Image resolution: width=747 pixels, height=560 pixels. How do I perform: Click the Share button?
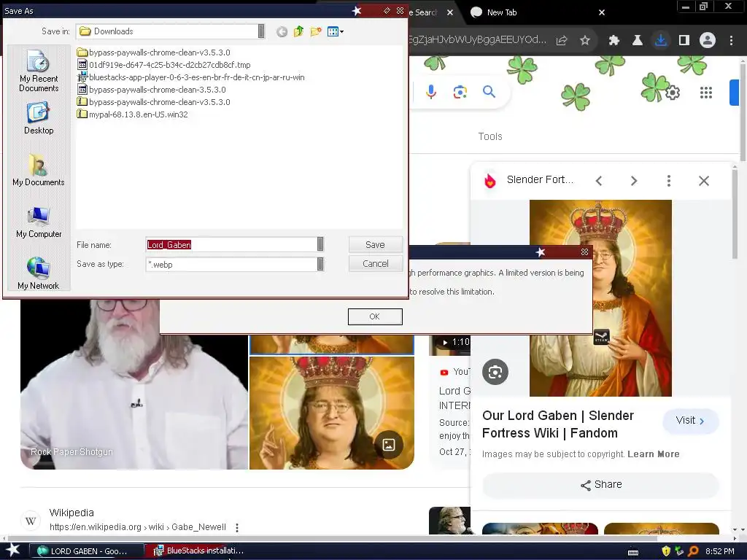[601, 485]
